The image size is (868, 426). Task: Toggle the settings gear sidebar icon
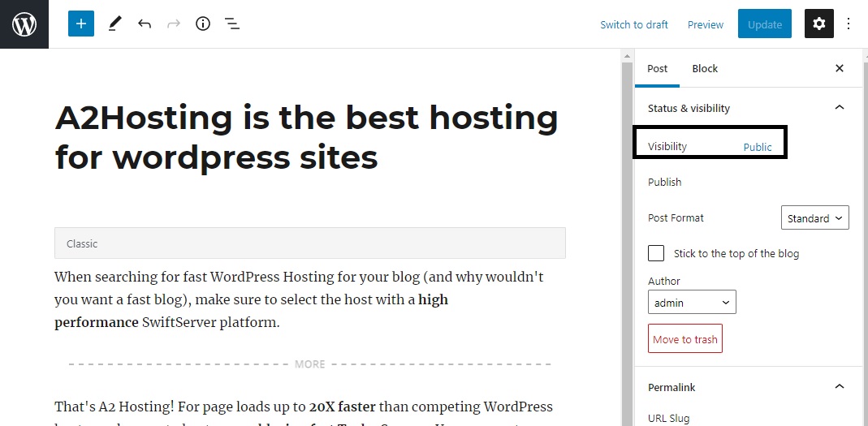pyautogui.click(x=819, y=24)
